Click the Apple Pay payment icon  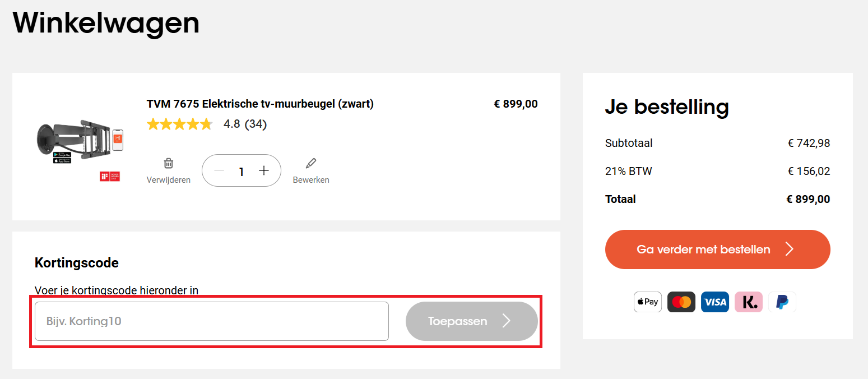[x=647, y=302]
